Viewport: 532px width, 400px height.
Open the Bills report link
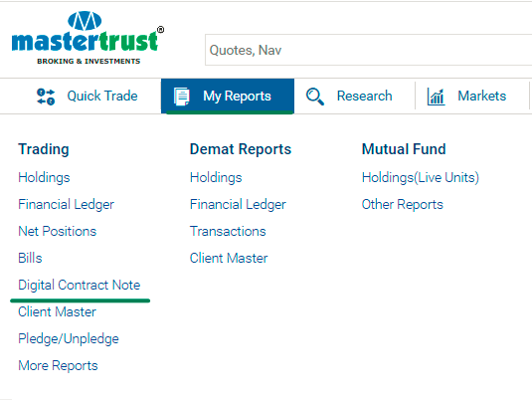coord(30,258)
